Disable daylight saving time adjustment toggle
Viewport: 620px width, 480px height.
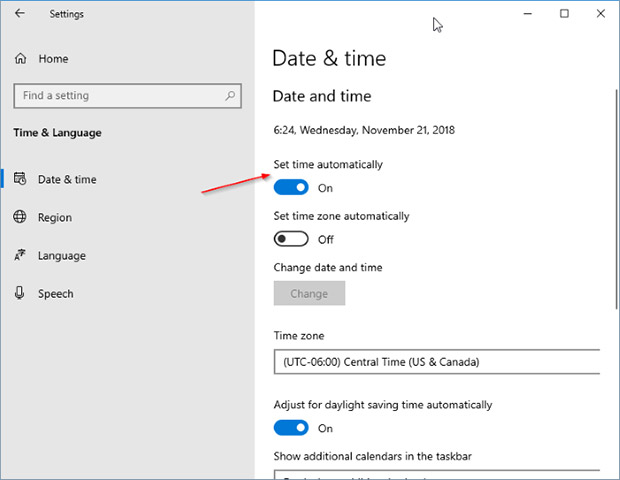(291, 428)
